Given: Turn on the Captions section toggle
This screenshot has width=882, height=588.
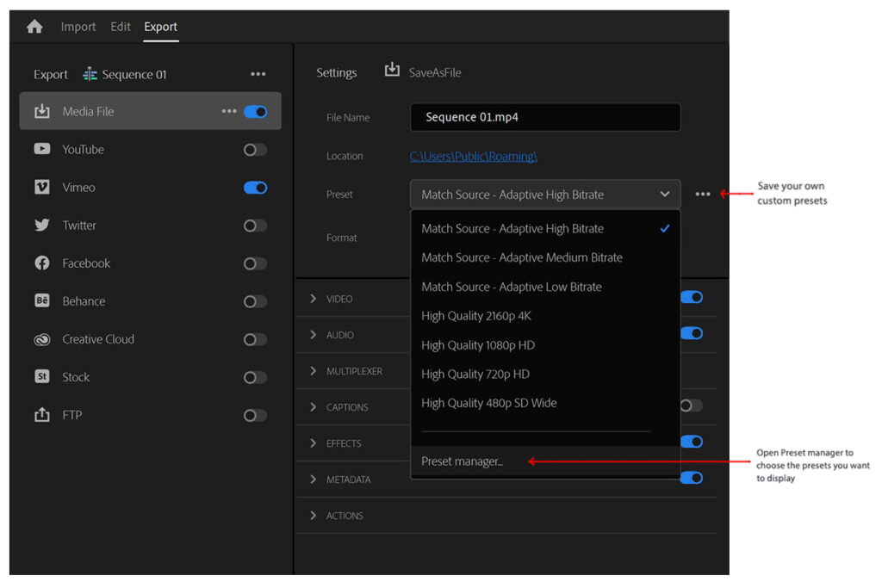Looking at the screenshot, I should click(692, 405).
